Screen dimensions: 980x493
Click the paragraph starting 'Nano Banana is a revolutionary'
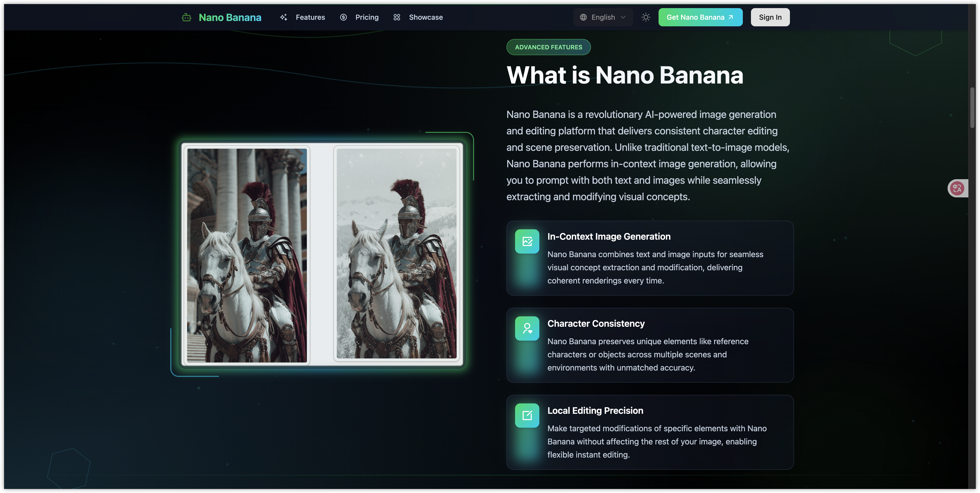(647, 156)
